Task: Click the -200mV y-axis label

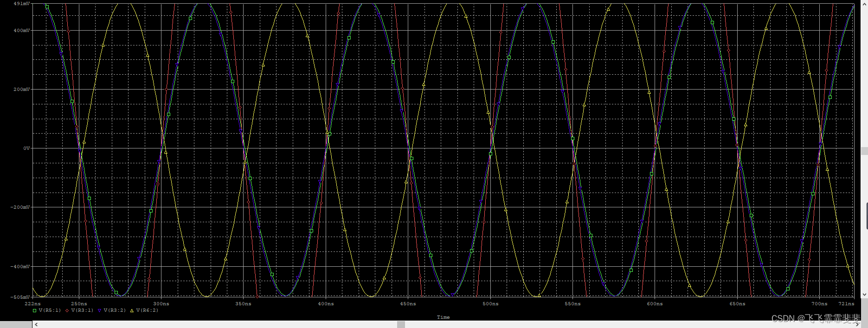Action: 20,207
